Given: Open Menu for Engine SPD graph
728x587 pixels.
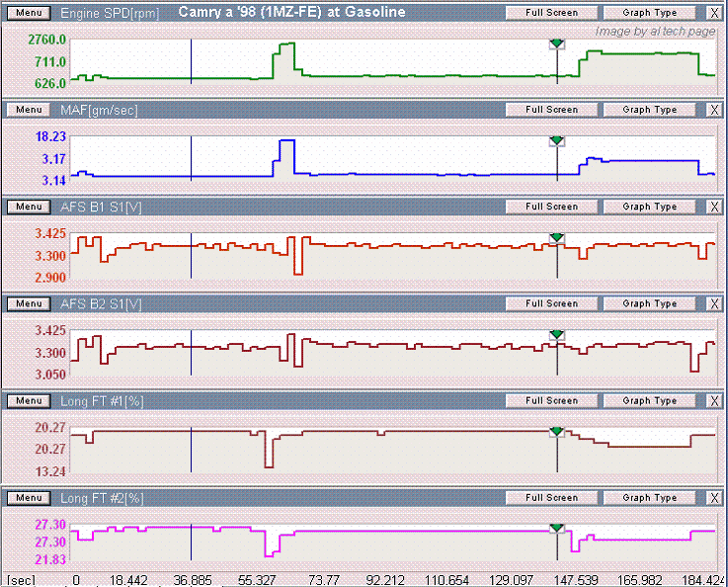Looking at the screenshot, I should point(28,13).
